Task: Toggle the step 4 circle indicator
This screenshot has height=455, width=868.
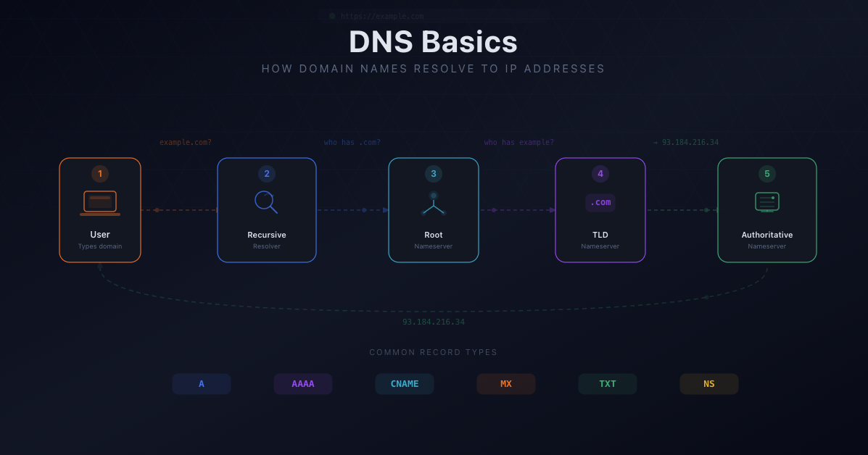Action: (x=600, y=174)
